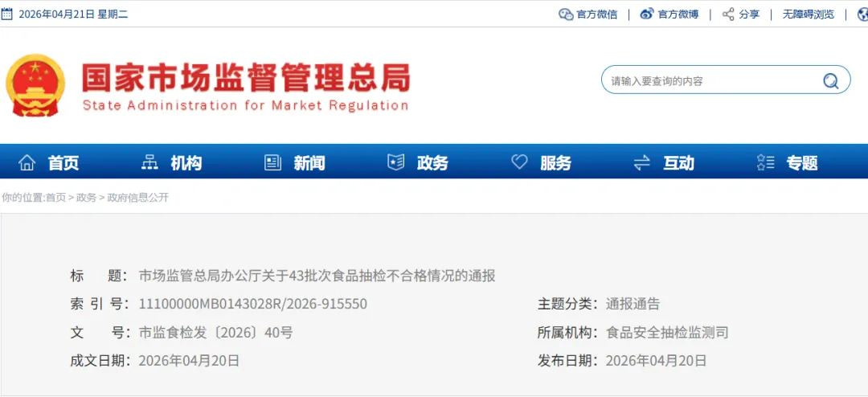Click the document number 市监食检发〔2026〕40号
This screenshot has width=868, height=397.
215,333
